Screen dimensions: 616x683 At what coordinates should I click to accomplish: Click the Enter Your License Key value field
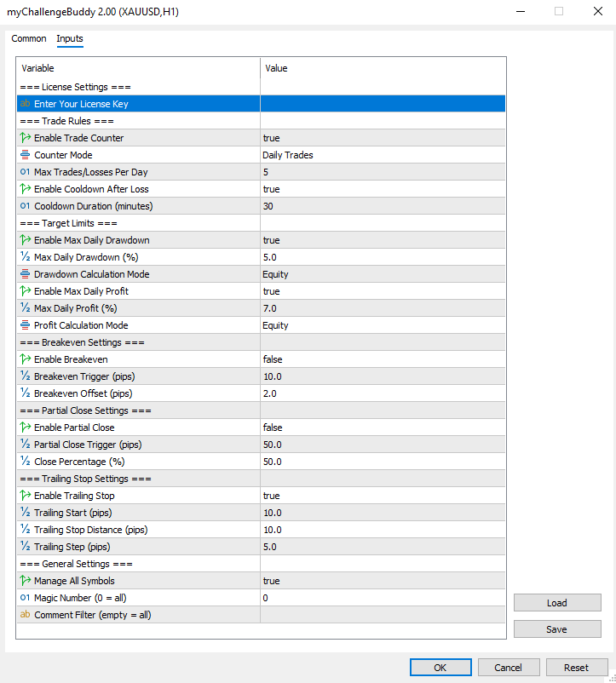coord(383,104)
